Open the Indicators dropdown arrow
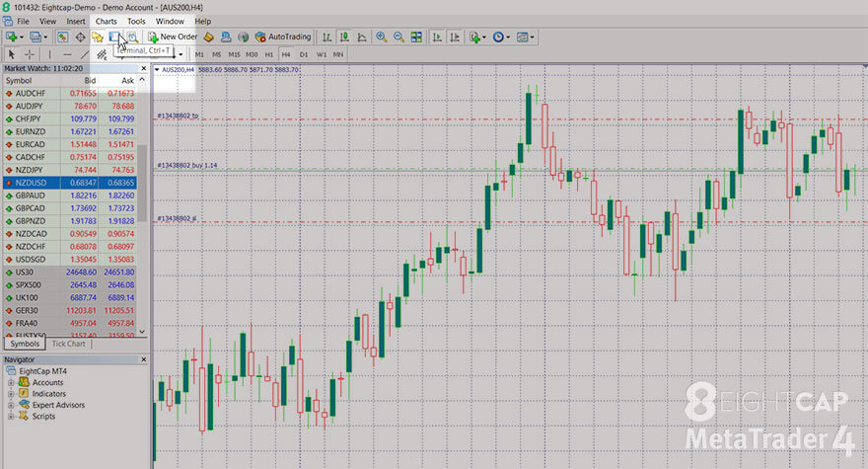 point(484,38)
